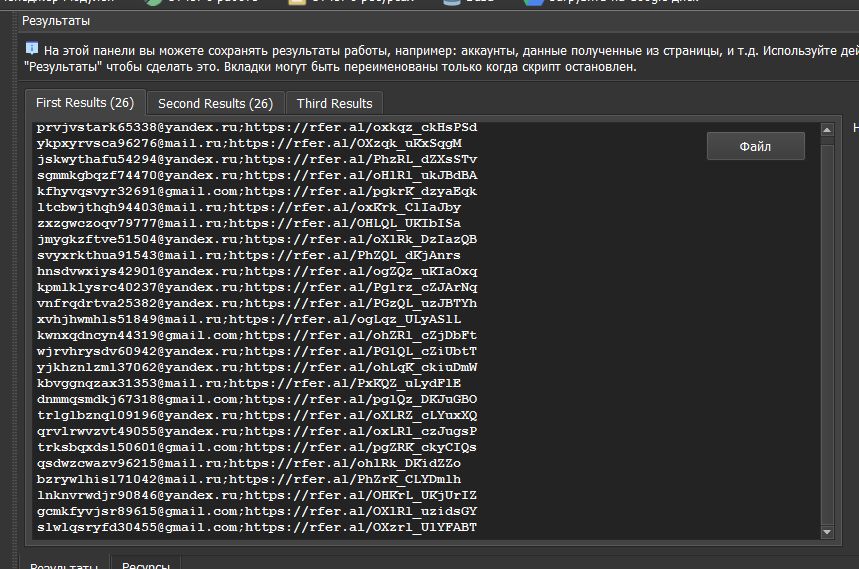Screen dimensions: 859x569
Task: Click the line with ltcbwjthqh94403@mail.ru
Action: click(249, 208)
